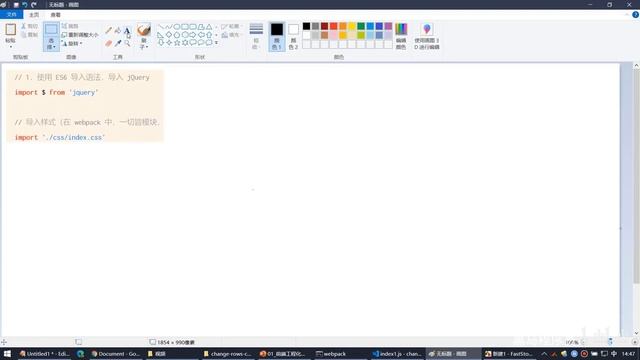Click the 中 input method tray indicator
The height and width of the screenshot is (360, 640).
pos(613,354)
